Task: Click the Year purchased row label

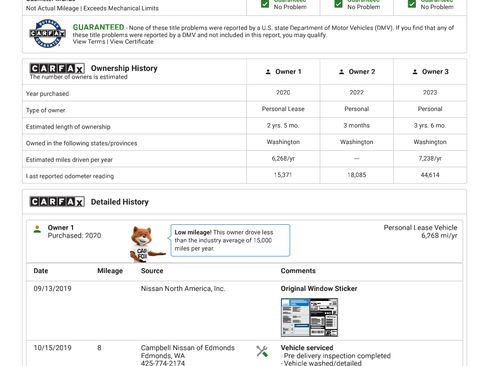Action: (47, 94)
